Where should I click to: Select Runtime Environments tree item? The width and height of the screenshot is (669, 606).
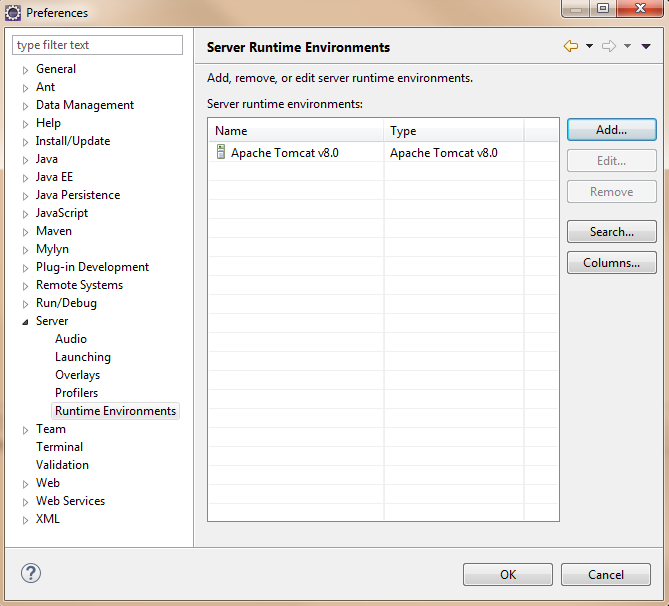click(x=115, y=411)
